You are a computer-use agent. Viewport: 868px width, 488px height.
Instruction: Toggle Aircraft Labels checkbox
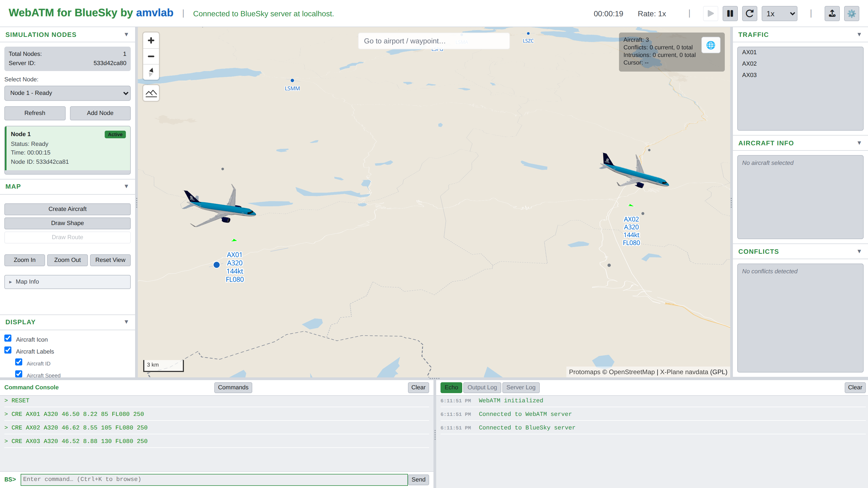click(8, 350)
